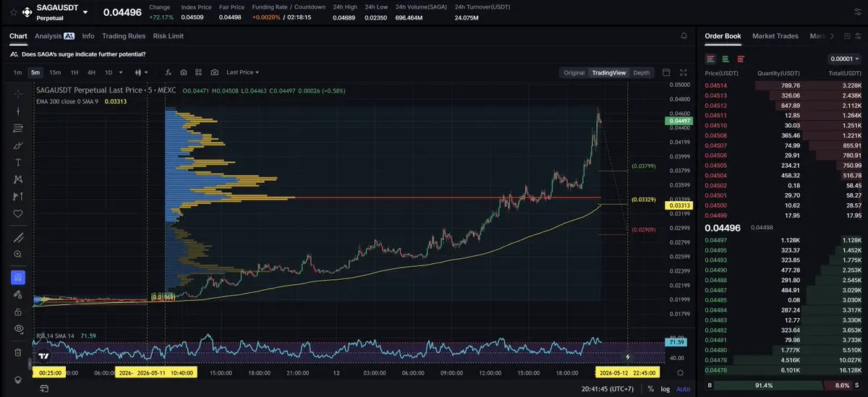Switch chart view to Depth
The height and width of the screenshot is (397, 868).
pos(642,72)
